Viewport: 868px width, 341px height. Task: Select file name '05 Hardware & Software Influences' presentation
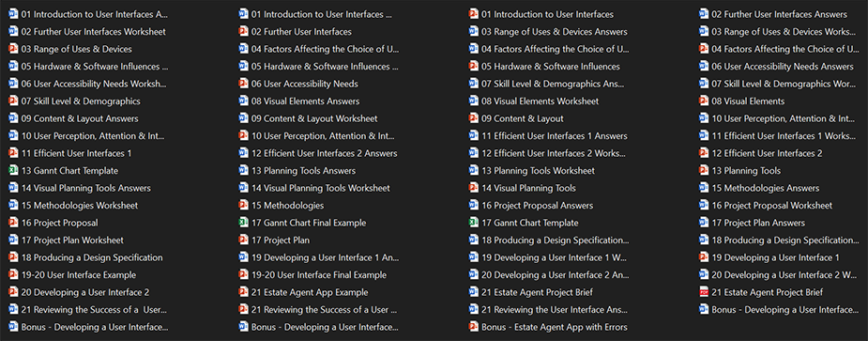(x=551, y=67)
